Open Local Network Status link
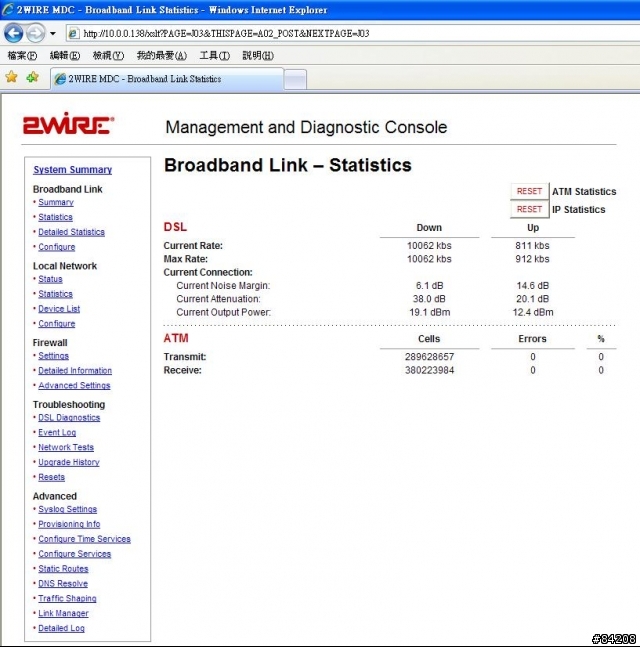The height and width of the screenshot is (647, 640). point(50,279)
